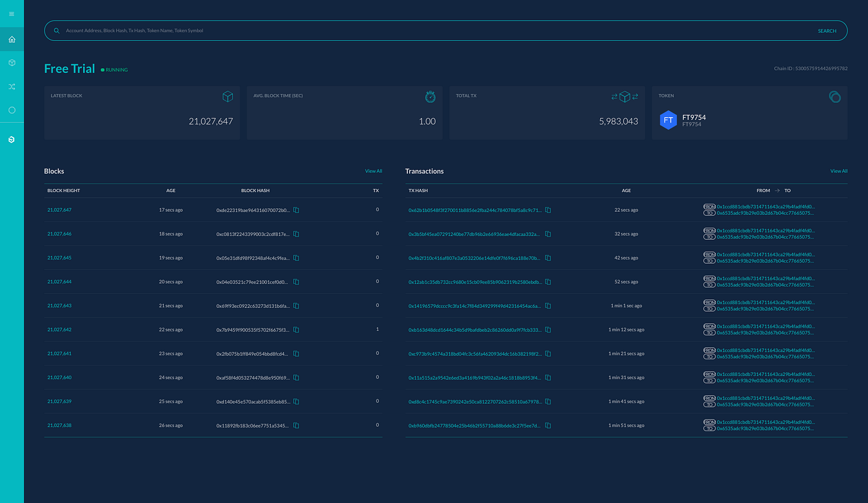Open FROM address in 1 min 51 secs transaction
This screenshot has width=868, height=503.
(766, 422)
